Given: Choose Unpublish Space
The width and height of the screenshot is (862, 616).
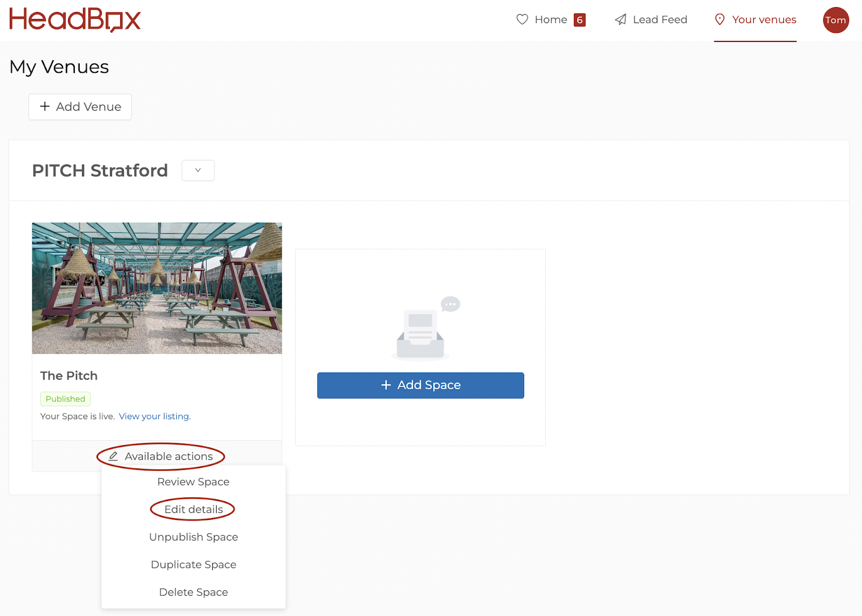Looking at the screenshot, I should coord(193,537).
